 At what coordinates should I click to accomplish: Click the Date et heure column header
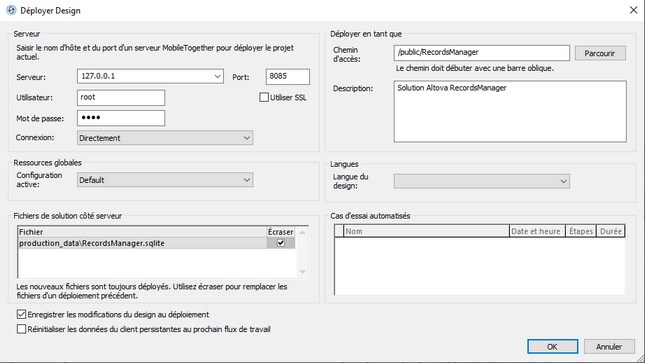coord(537,231)
